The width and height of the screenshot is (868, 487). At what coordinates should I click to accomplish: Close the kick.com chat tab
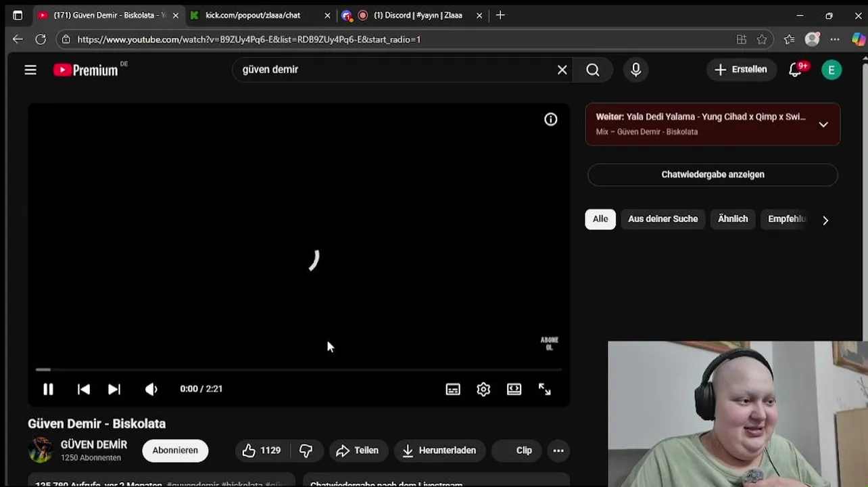[x=327, y=16]
